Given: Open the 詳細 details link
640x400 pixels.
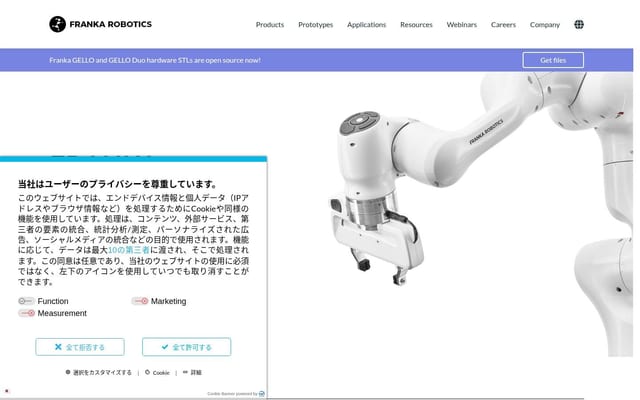Looking at the screenshot, I should (x=192, y=372).
